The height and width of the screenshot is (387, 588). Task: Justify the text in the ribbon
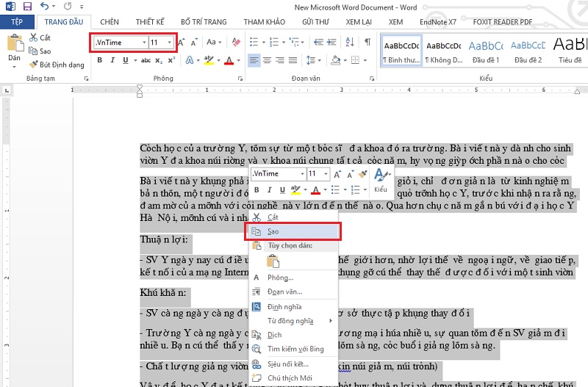coord(293,60)
